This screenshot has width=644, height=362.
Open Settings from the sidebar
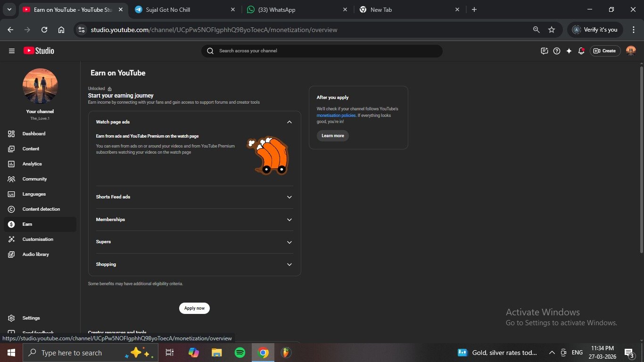[x=31, y=318]
